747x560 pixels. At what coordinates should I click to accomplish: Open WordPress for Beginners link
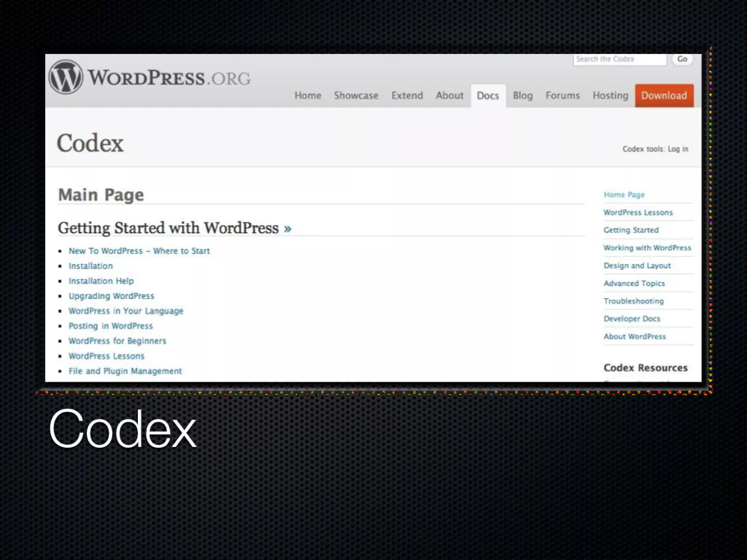click(x=117, y=341)
